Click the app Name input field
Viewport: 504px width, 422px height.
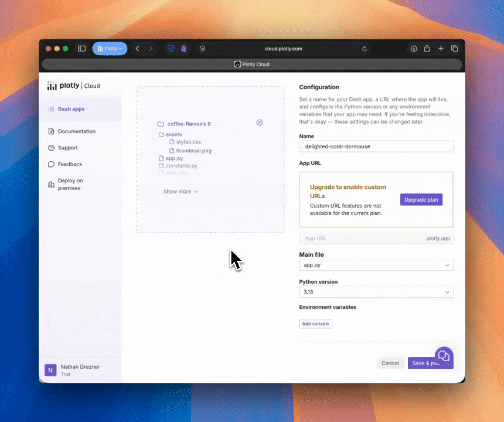click(x=376, y=147)
